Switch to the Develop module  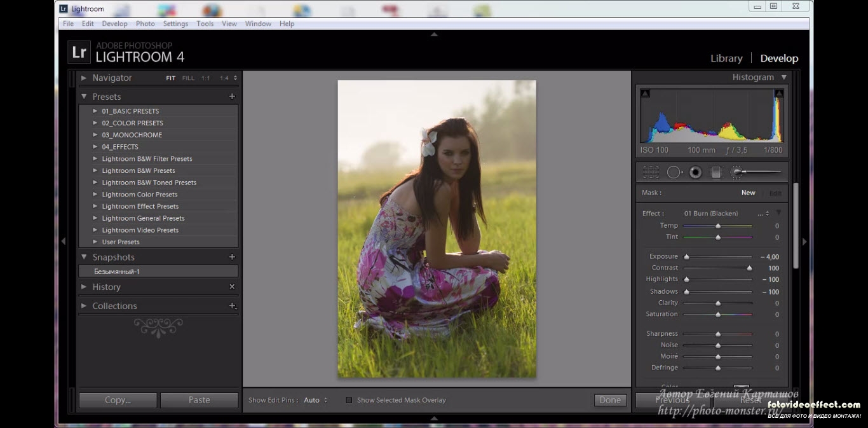coord(779,58)
